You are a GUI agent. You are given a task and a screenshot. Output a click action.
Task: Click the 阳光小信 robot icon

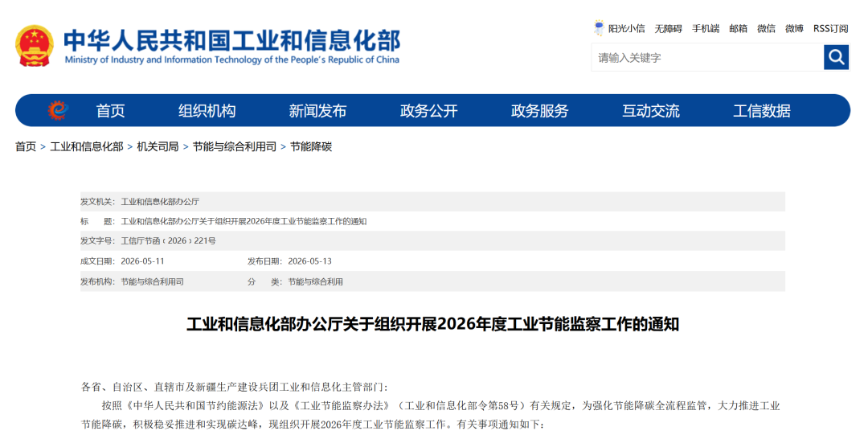point(599,27)
